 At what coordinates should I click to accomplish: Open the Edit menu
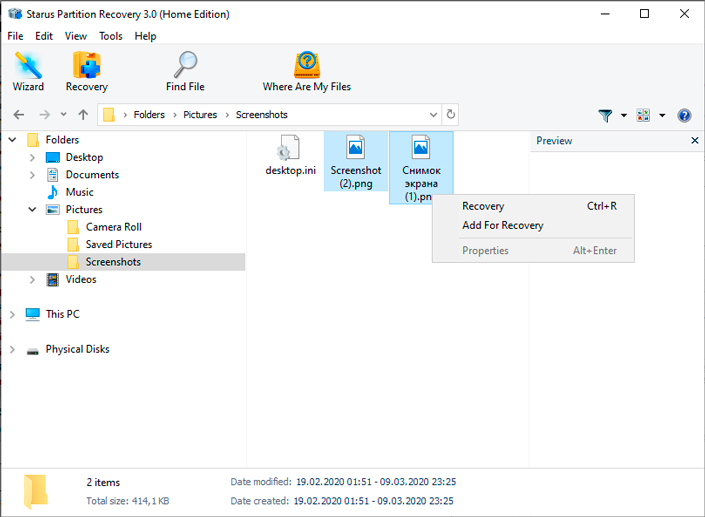(44, 36)
